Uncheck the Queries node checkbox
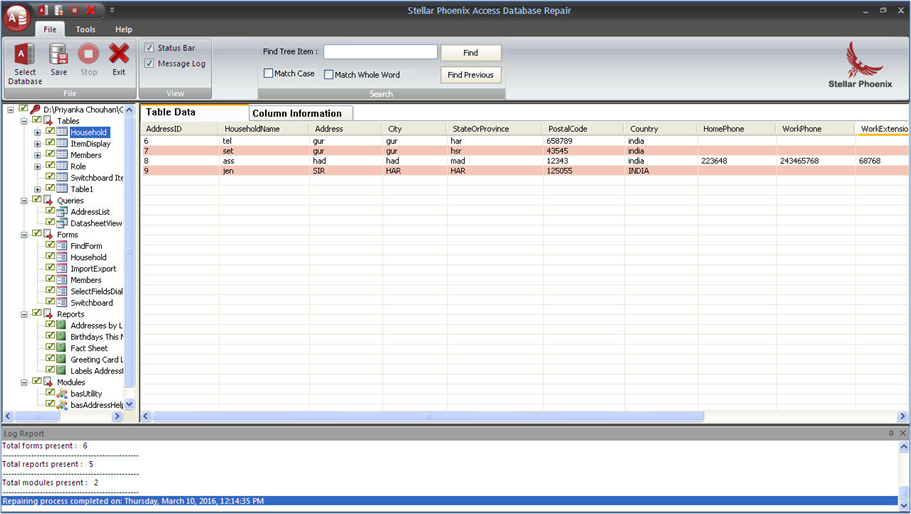This screenshot has height=514, width=911. (37, 200)
